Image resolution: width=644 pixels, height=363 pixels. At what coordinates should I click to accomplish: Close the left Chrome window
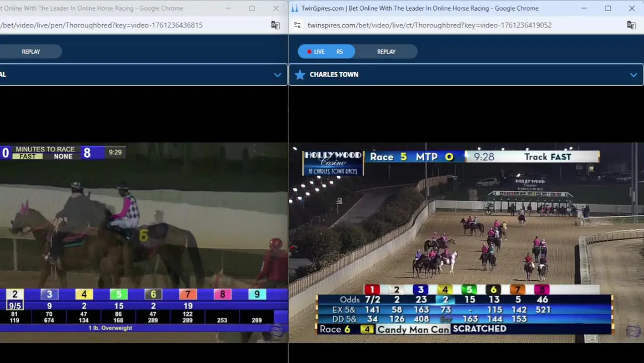(276, 8)
